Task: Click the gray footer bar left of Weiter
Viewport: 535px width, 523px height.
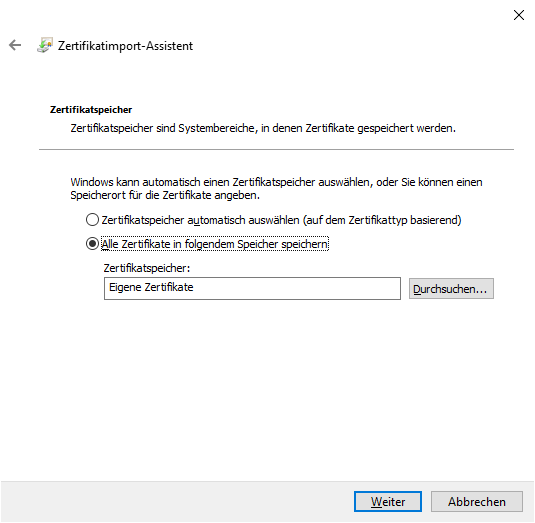Action: (x=177, y=502)
